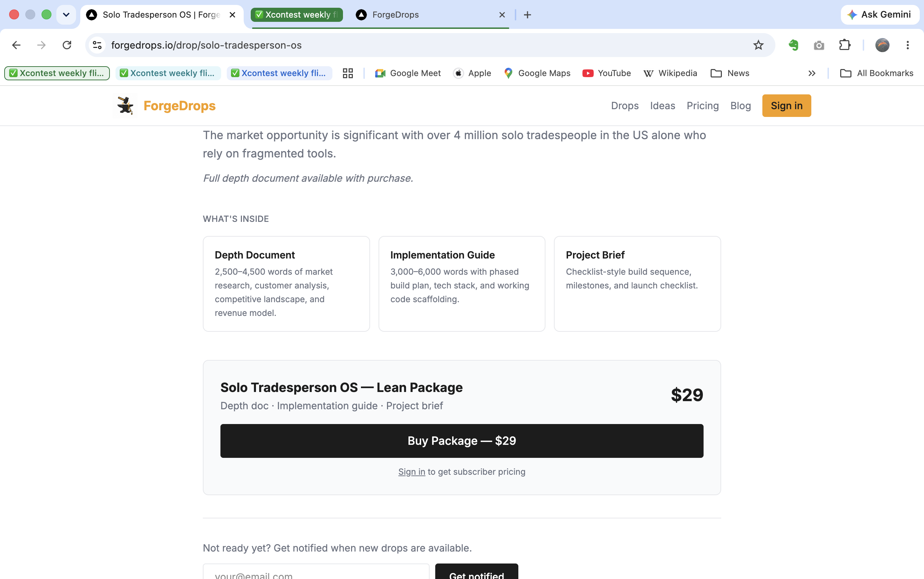This screenshot has height=579, width=924.
Task: Open the Chrome three-dot menu
Action: click(907, 45)
